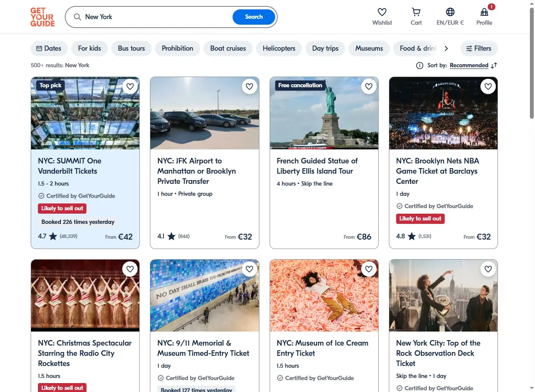Open NYC: SUMMIT One Vanderbilt Tickets title
The height and width of the screenshot is (392, 535).
click(69, 166)
